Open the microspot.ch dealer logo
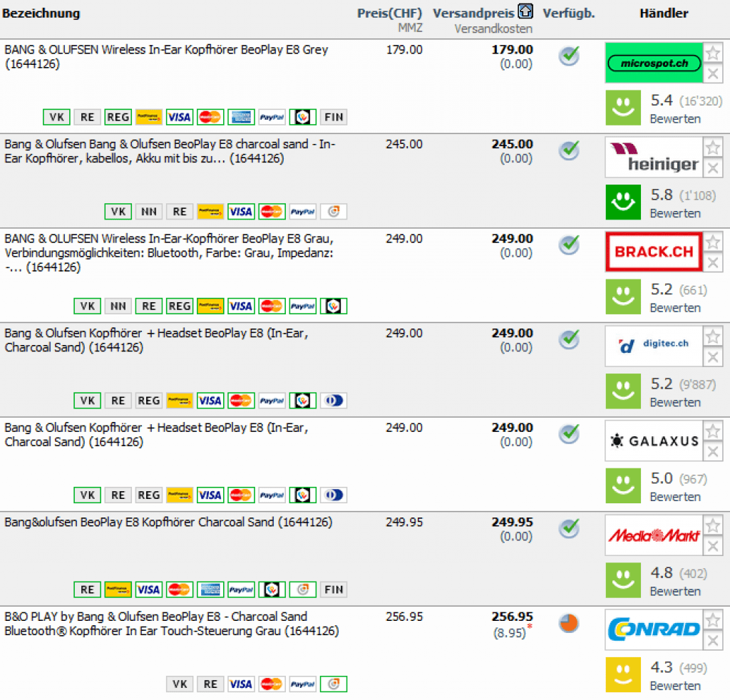 pyautogui.click(x=653, y=63)
